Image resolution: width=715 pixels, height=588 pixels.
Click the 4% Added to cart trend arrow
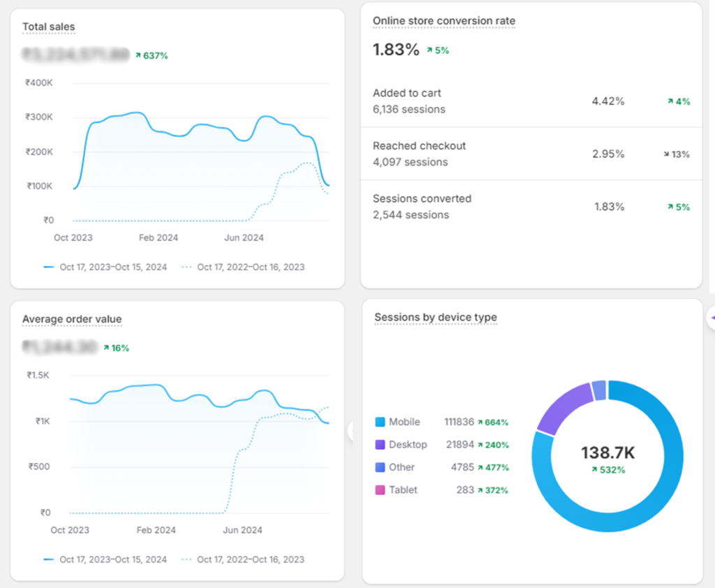click(670, 101)
